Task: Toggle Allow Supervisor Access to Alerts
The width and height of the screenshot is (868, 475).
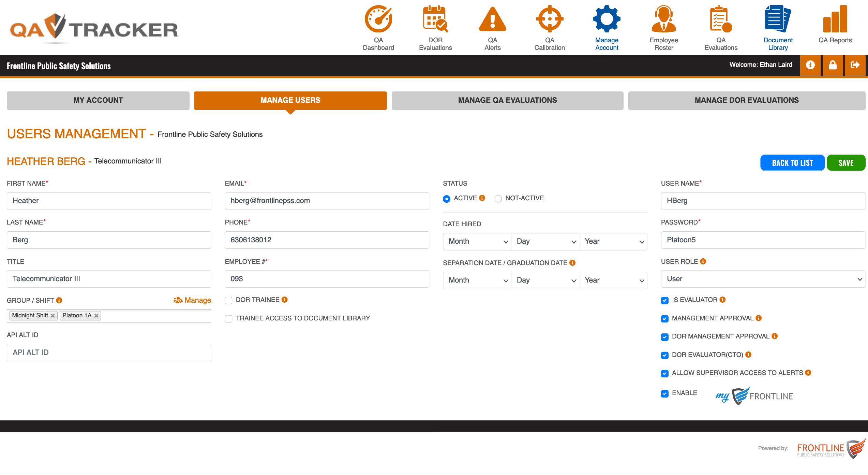Action: [x=665, y=373]
